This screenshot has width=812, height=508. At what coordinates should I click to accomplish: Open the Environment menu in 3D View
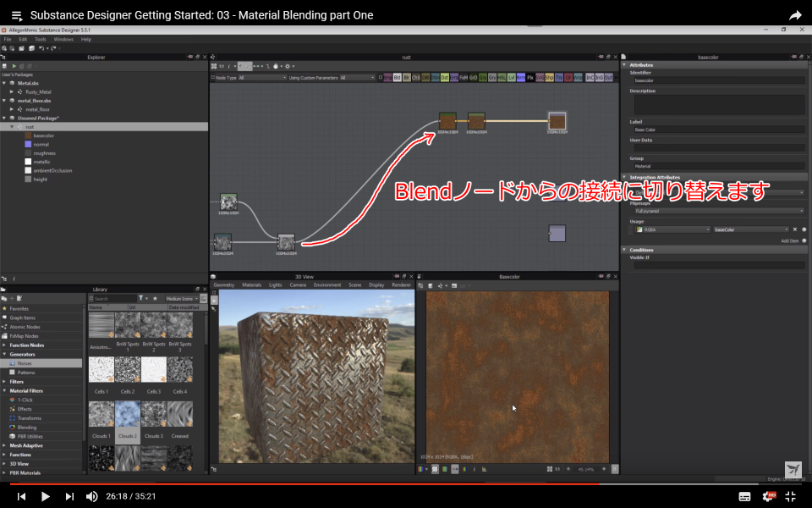click(327, 285)
